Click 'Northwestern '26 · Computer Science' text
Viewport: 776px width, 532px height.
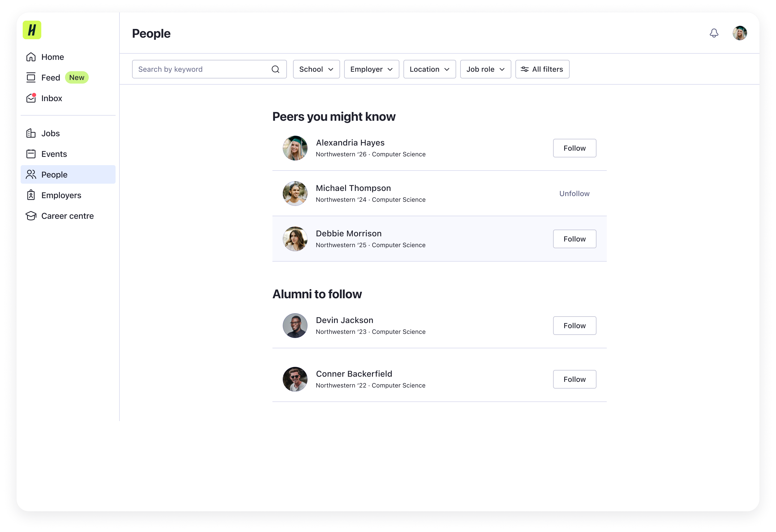(x=371, y=154)
